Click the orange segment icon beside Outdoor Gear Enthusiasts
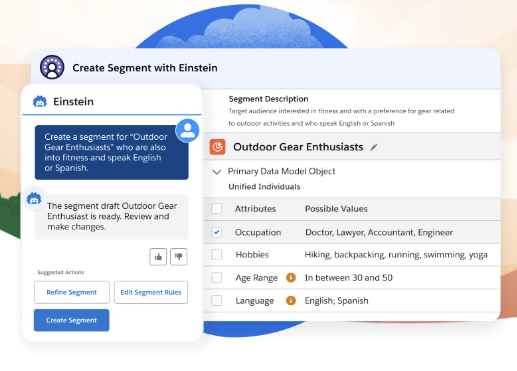Viewport: 517px width, 371px height. point(217,147)
